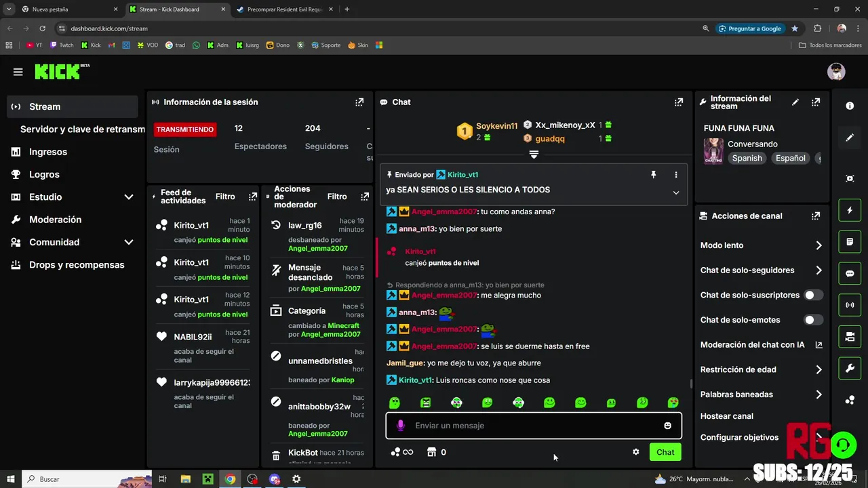Toggle Chat de solo-emotes

(x=813, y=320)
